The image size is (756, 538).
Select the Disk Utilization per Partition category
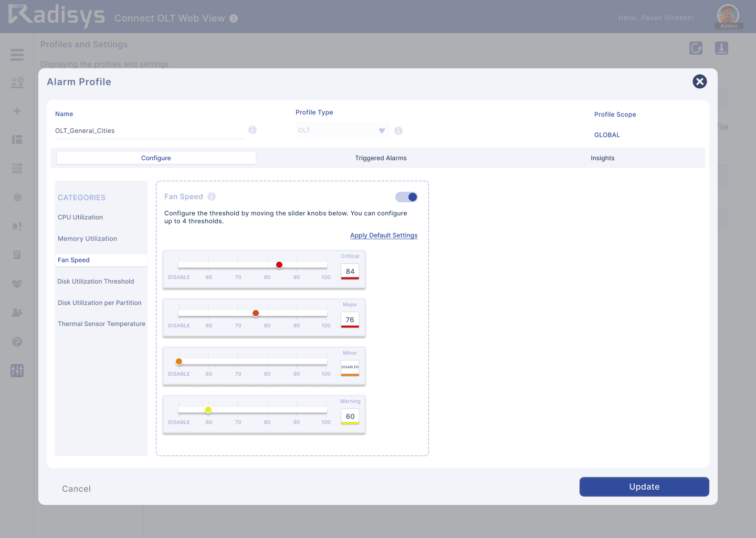pyautogui.click(x=100, y=303)
